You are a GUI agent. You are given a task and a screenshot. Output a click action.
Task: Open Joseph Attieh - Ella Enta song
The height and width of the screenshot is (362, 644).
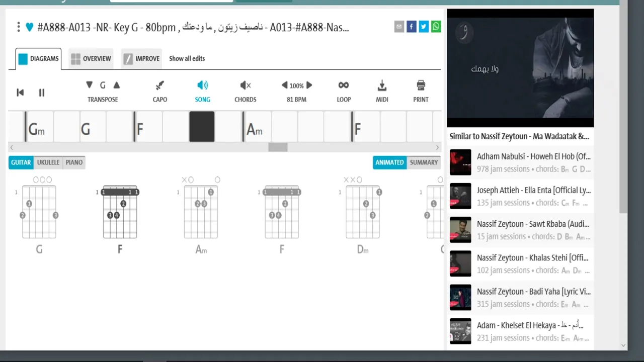533,190
